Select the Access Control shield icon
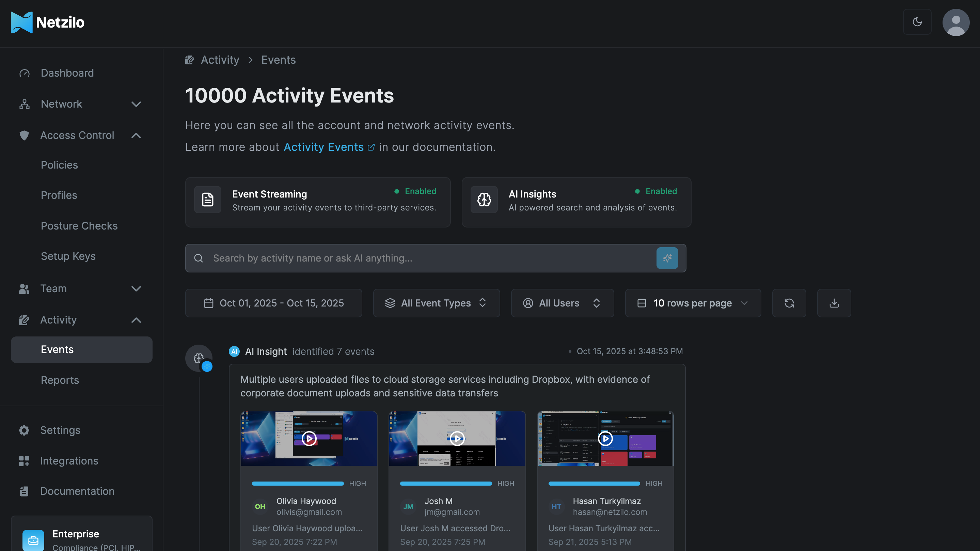 [x=24, y=136]
